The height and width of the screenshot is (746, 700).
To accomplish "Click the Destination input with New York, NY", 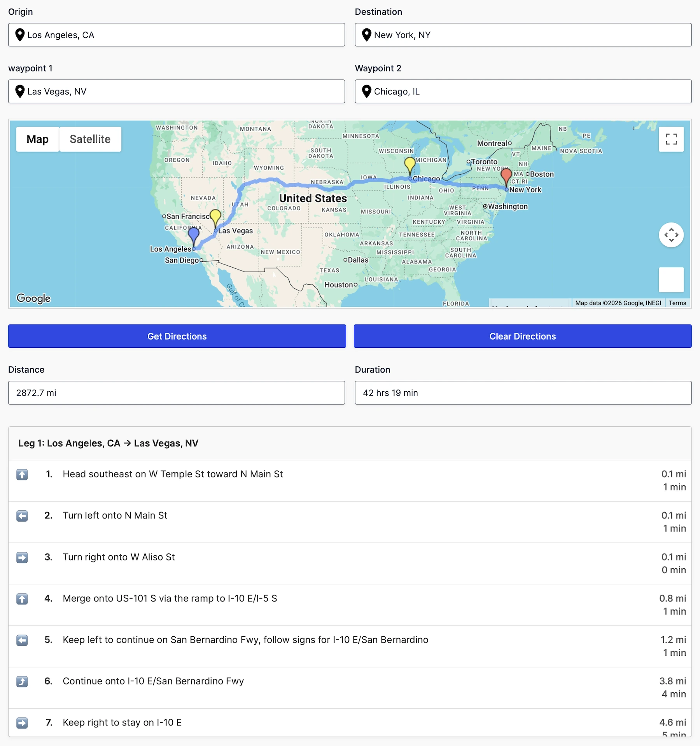I will pos(523,35).
